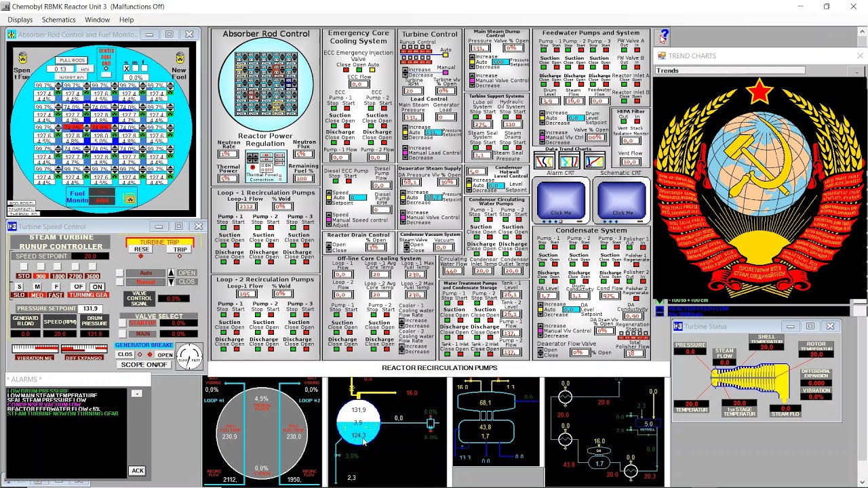Acknowledge alarms with the ACK button
Image resolution: width=868 pixels, height=488 pixels.
click(x=138, y=470)
